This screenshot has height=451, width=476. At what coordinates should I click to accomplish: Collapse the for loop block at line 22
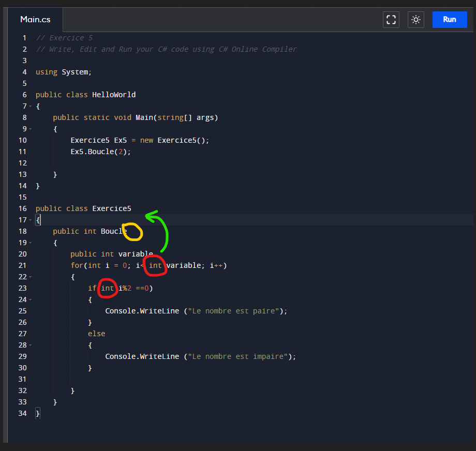click(31, 277)
